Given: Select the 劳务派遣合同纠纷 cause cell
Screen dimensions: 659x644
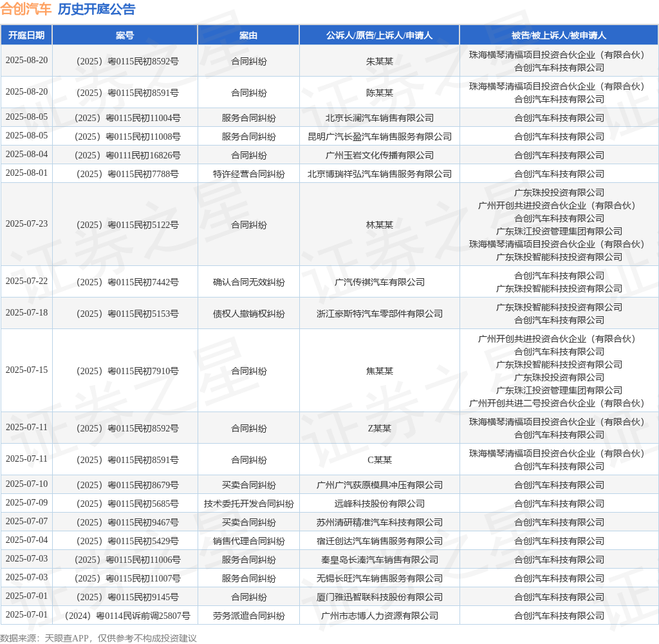Looking at the screenshot, I should pos(249,616).
